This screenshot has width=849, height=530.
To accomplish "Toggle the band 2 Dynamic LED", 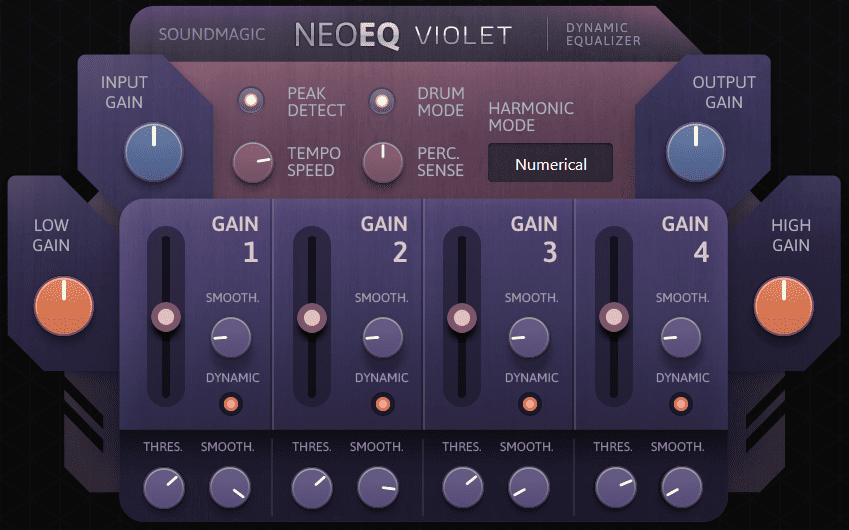I will pyautogui.click(x=383, y=404).
